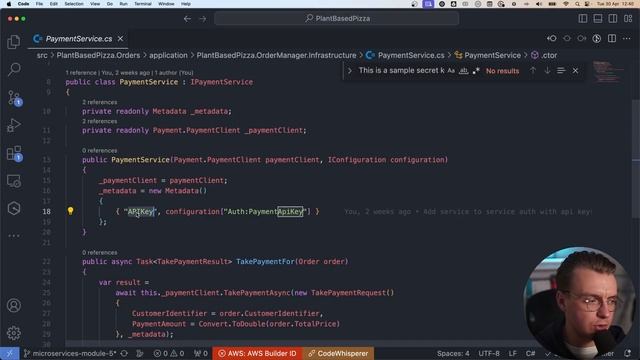The image size is (640, 360).
Task: Change encoding via UTF-8 status item
Action: pyautogui.click(x=489, y=353)
